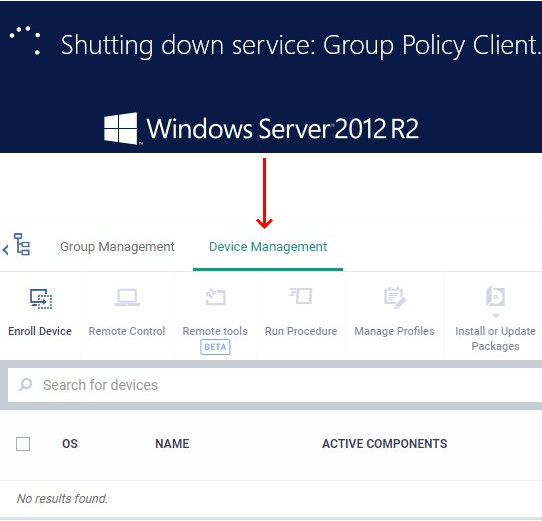Image resolution: width=542 pixels, height=521 pixels.
Task: Click the Enroll Device icon
Action: (41, 299)
